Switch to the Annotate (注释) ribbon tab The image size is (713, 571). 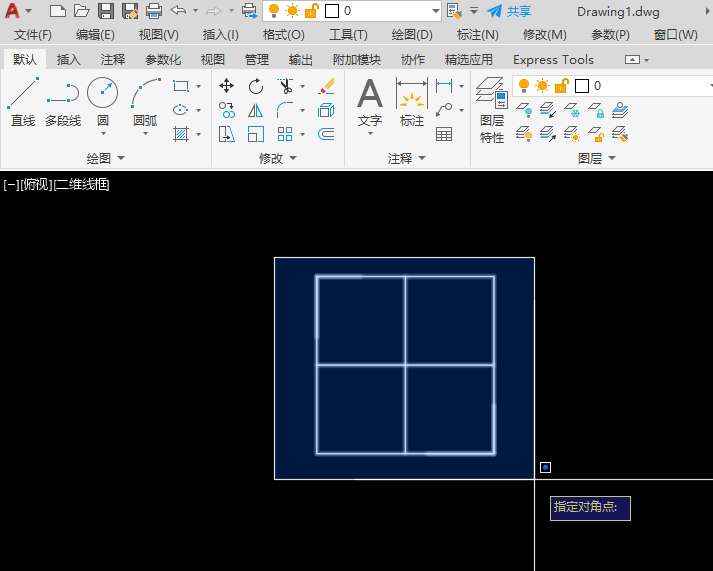(113, 60)
